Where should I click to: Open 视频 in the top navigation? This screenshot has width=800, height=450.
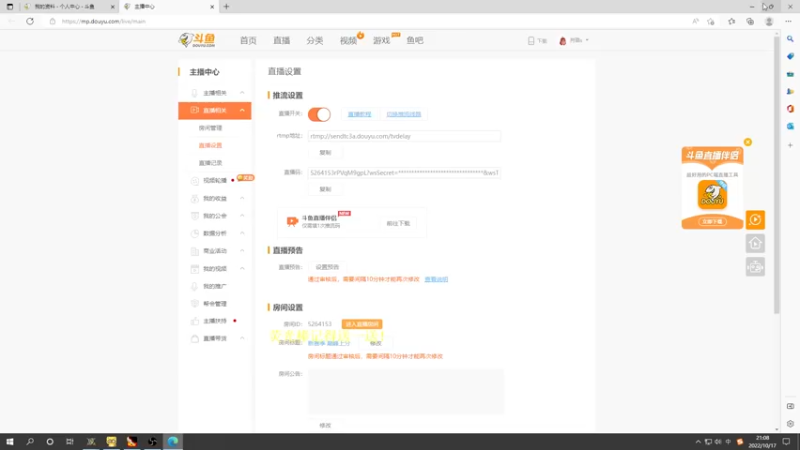[x=348, y=40]
